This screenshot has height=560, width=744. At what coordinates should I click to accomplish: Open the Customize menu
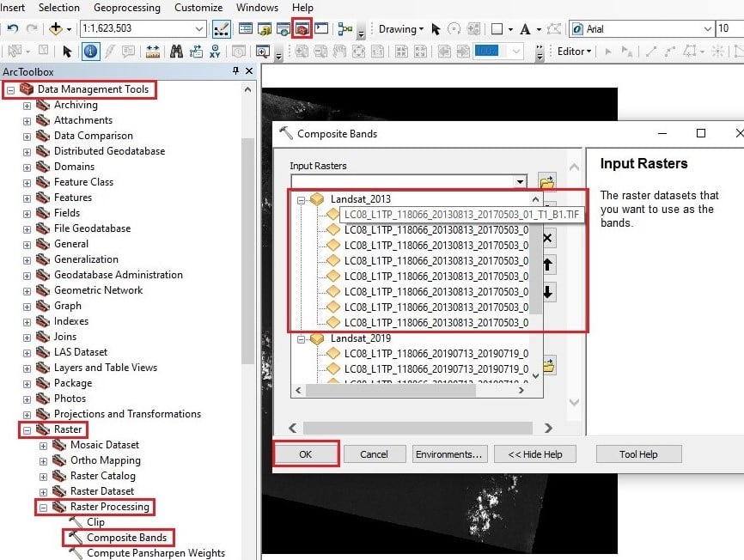(x=198, y=8)
